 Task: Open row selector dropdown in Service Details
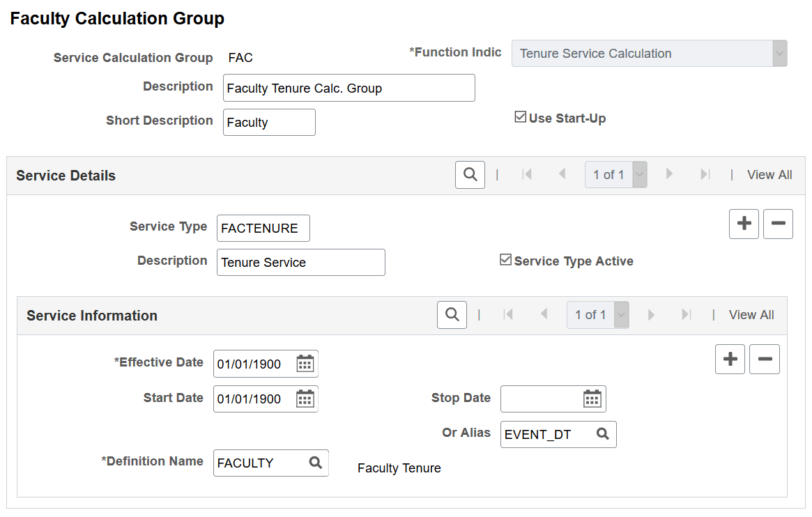[x=638, y=174]
